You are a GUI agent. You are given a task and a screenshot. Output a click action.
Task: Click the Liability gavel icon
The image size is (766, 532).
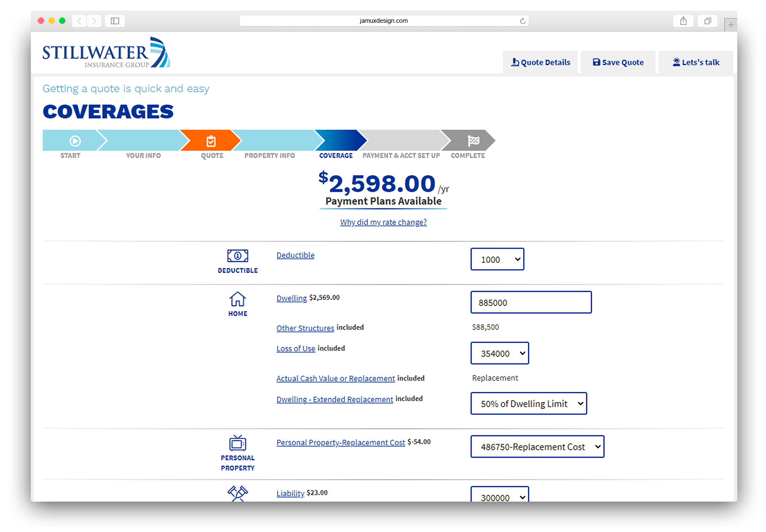point(237,493)
